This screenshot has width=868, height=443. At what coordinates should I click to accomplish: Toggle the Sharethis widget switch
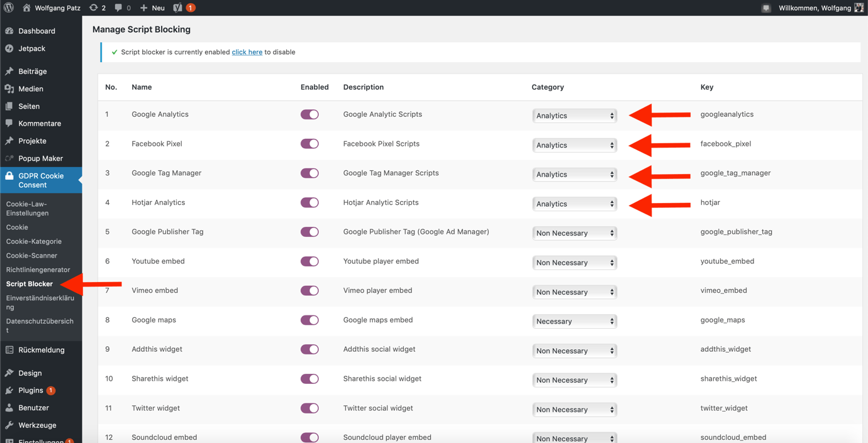[309, 379]
